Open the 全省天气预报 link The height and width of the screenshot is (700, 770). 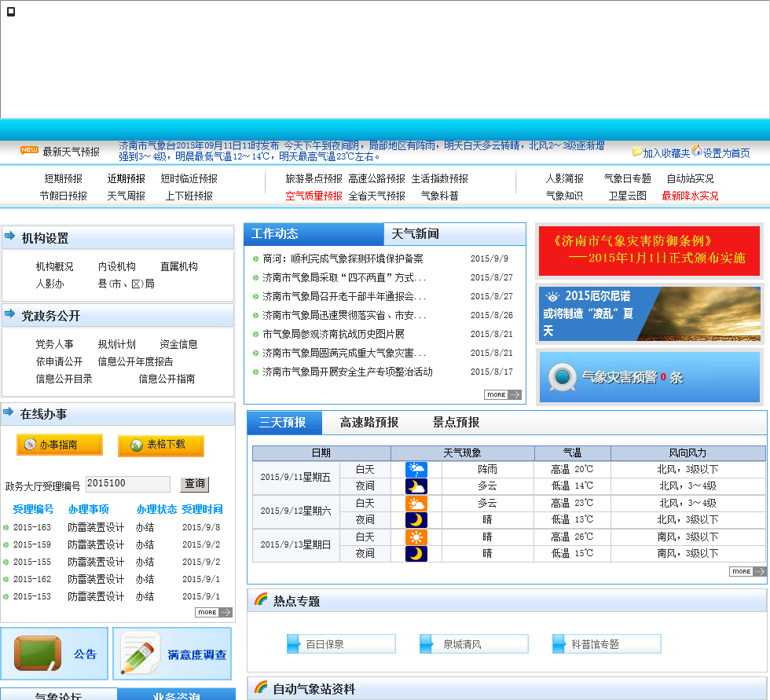376,196
